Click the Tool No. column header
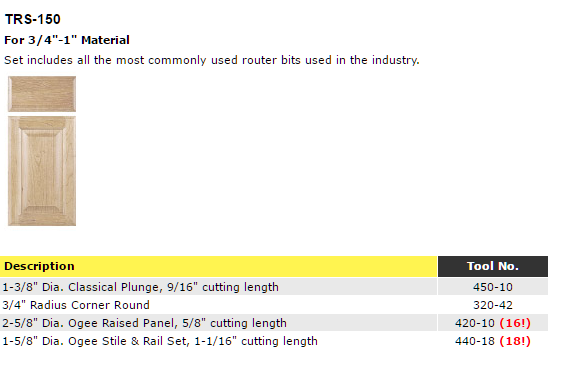 pyautogui.click(x=492, y=266)
